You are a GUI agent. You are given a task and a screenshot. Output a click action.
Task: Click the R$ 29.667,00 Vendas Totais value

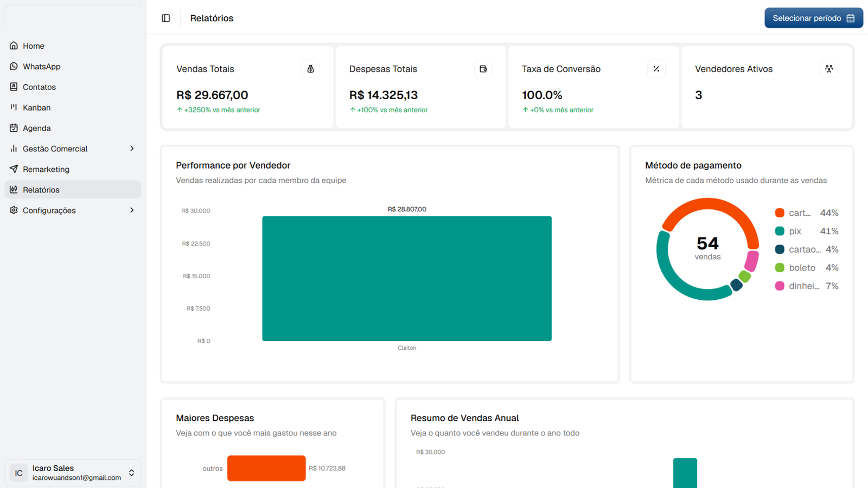click(212, 95)
